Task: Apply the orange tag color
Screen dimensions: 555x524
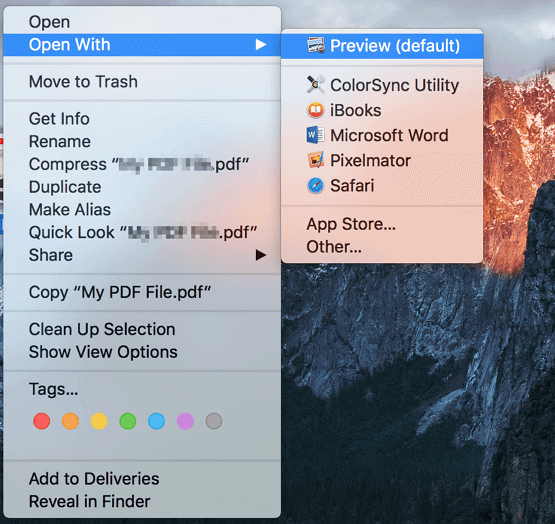Action: tap(70, 421)
